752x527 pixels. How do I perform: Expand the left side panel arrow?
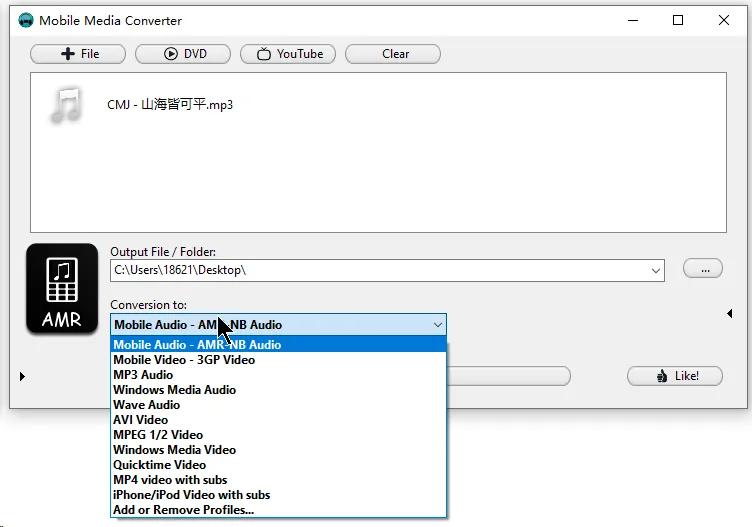click(22, 376)
